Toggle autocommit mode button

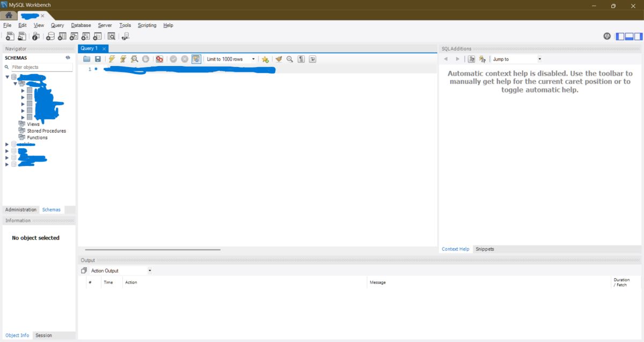pos(196,59)
